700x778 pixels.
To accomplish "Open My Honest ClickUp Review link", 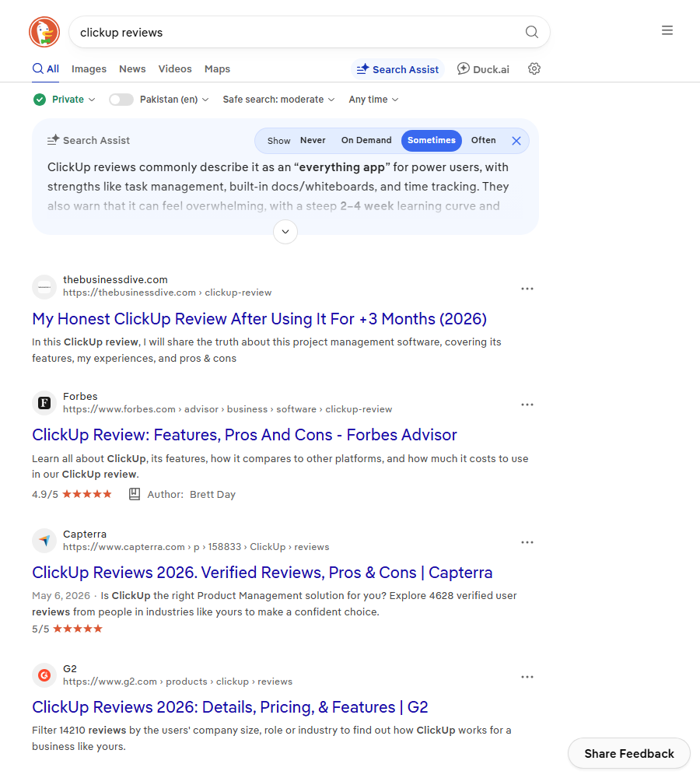I will click(x=260, y=319).
